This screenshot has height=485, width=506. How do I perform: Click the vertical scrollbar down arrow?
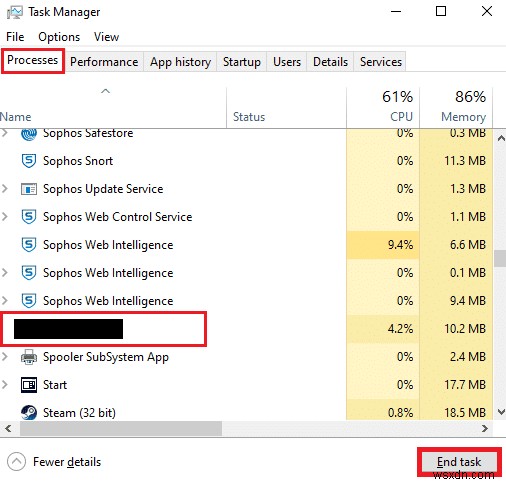[x=501, y=412]
